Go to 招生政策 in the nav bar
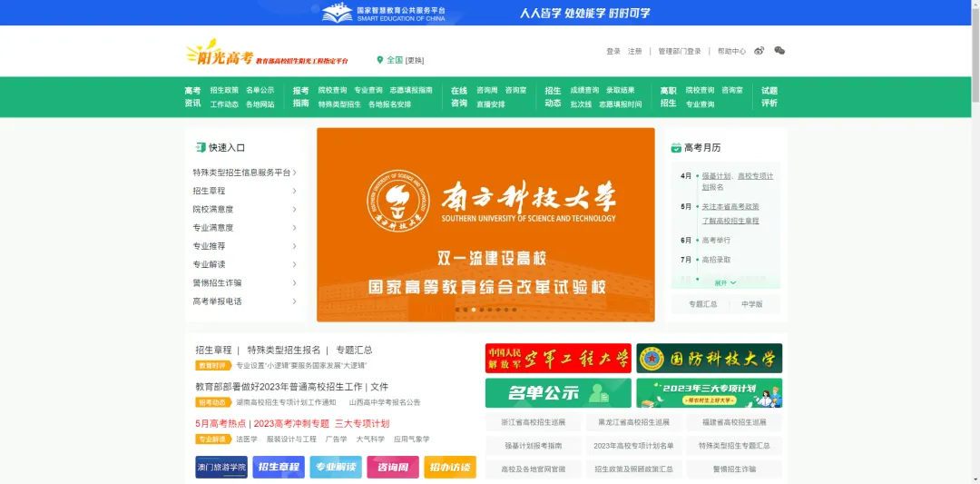Viewport: 980px width, 484px height. pyautogui.click(x=224, y=90)
